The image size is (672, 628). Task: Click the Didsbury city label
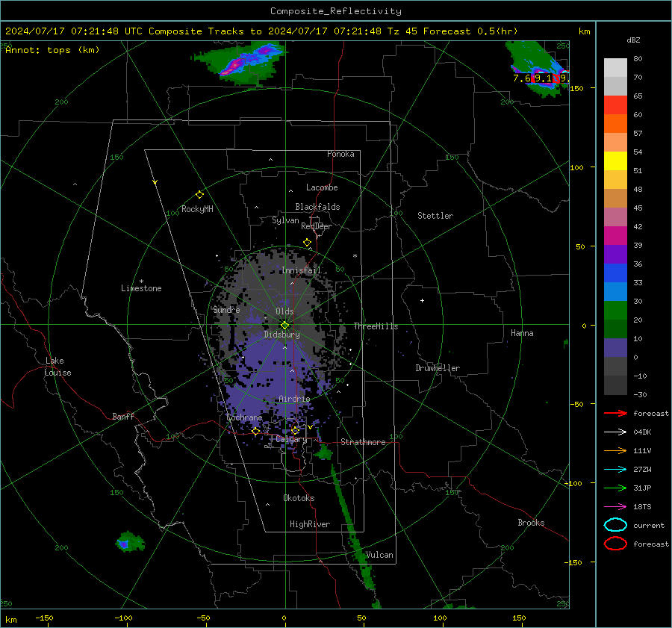click(281, 335)
